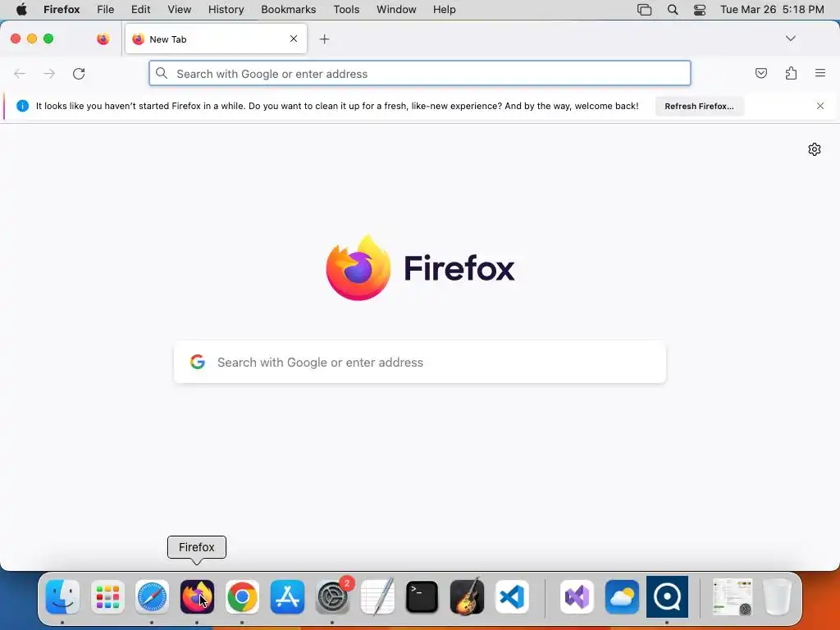Launch GarageBand from the Dock

pos(467,596)
